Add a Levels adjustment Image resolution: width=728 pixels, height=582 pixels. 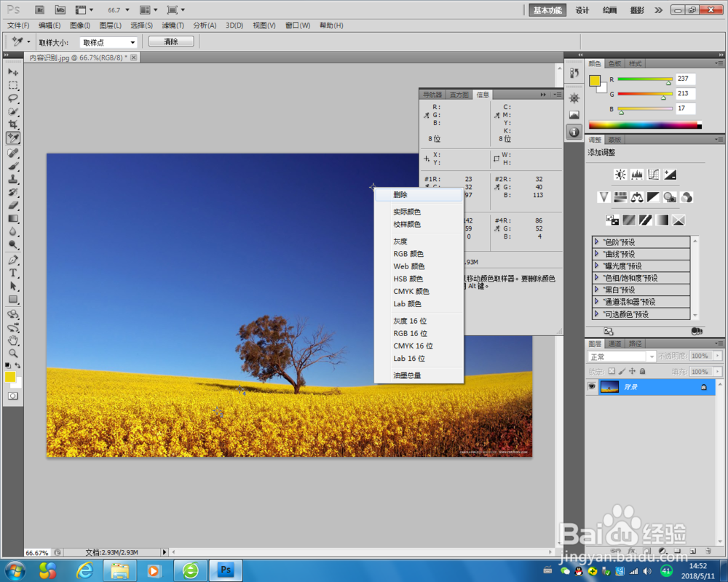pyautogui.click(x=637, y=175)
